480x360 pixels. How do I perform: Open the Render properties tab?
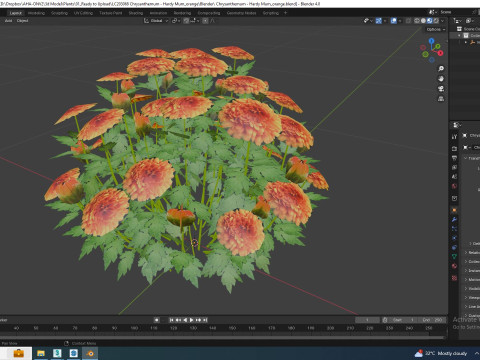[x=454, y=148]
